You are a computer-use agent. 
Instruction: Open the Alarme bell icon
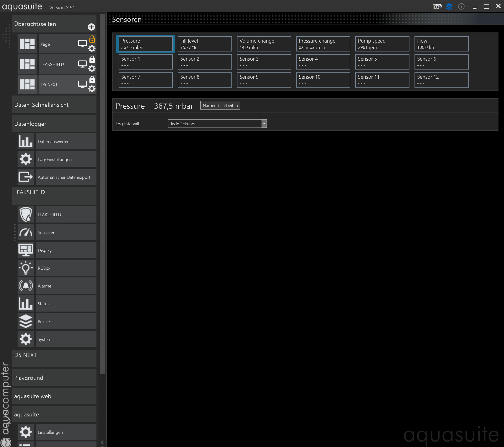click(x=26, y=286)
